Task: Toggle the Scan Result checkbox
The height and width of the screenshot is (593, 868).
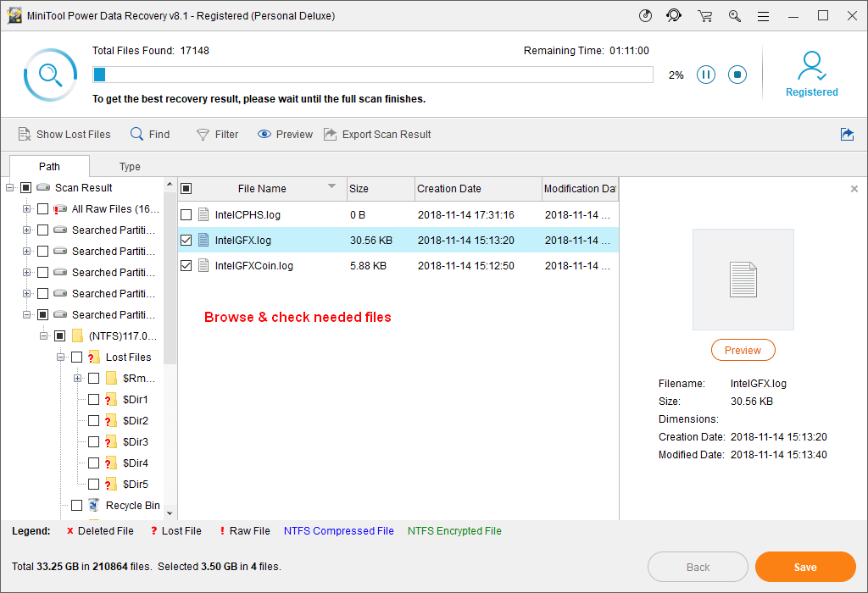Action: (x=25, y=187)
